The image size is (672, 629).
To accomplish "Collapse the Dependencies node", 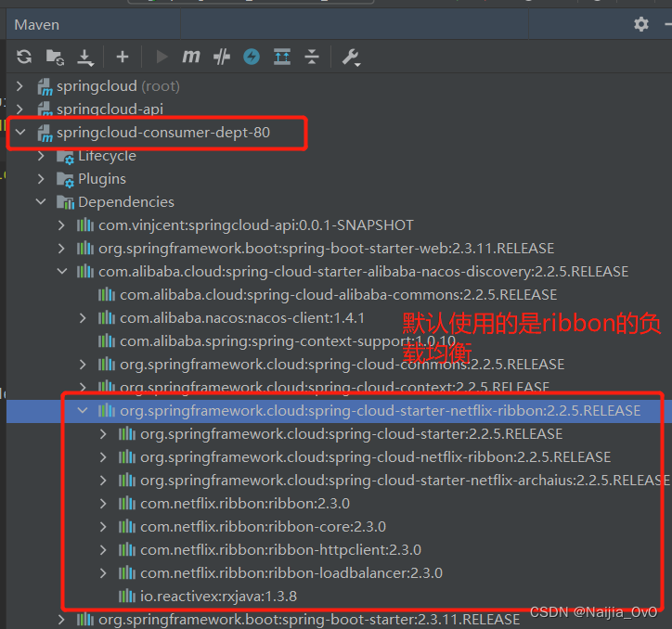I will pyautogui.click(x=41, y=202).
